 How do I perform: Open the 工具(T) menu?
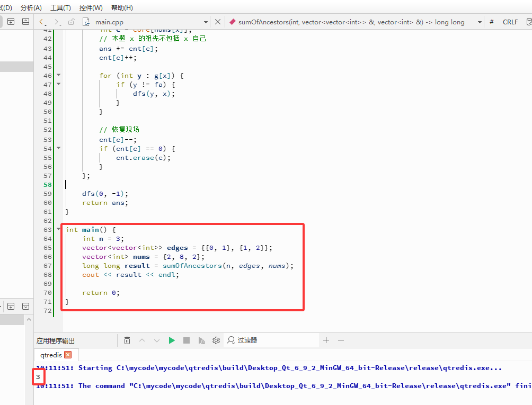point(60,7)
